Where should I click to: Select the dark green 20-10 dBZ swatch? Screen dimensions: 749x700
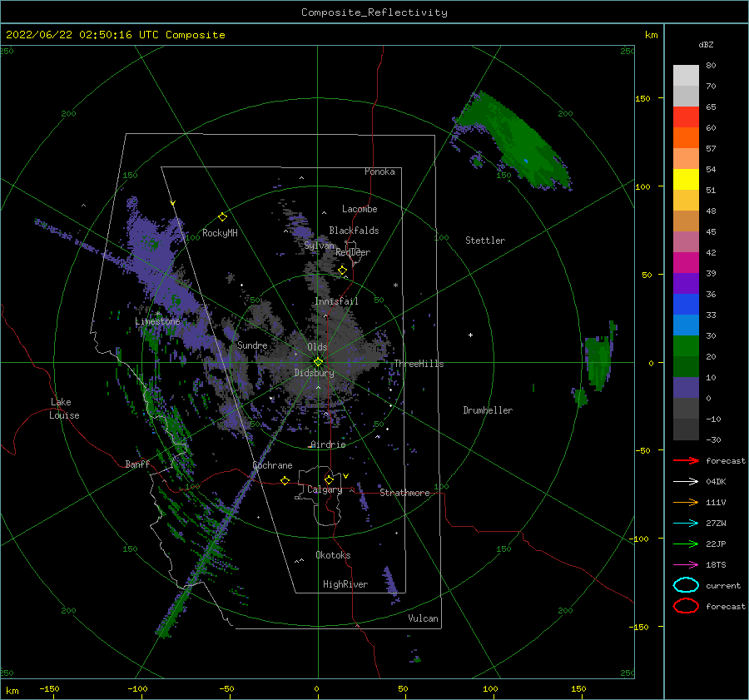point(686,367)
